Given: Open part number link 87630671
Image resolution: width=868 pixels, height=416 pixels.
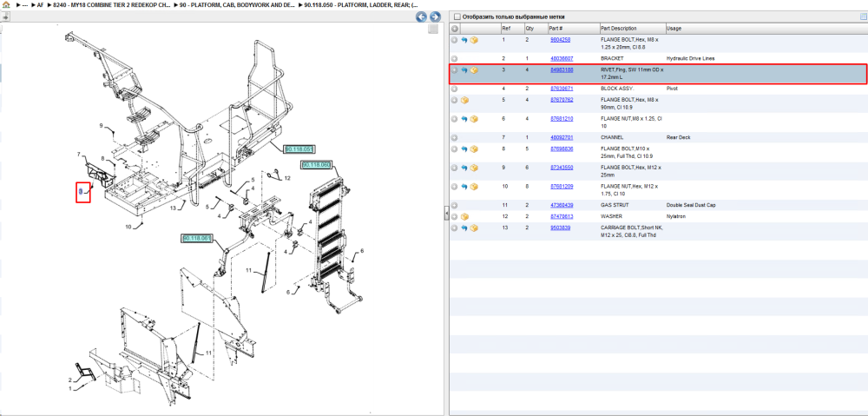Looking at the screenshot, I should click(x=562, y=89).
